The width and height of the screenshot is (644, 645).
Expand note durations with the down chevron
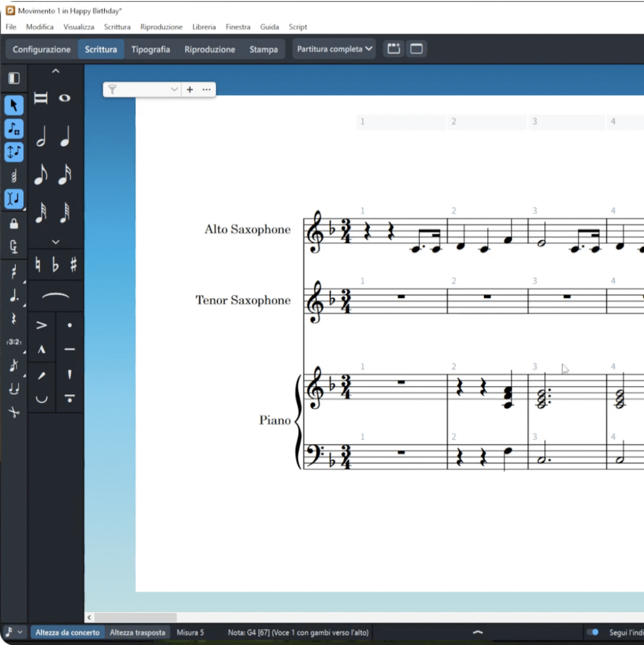point(55,241)
